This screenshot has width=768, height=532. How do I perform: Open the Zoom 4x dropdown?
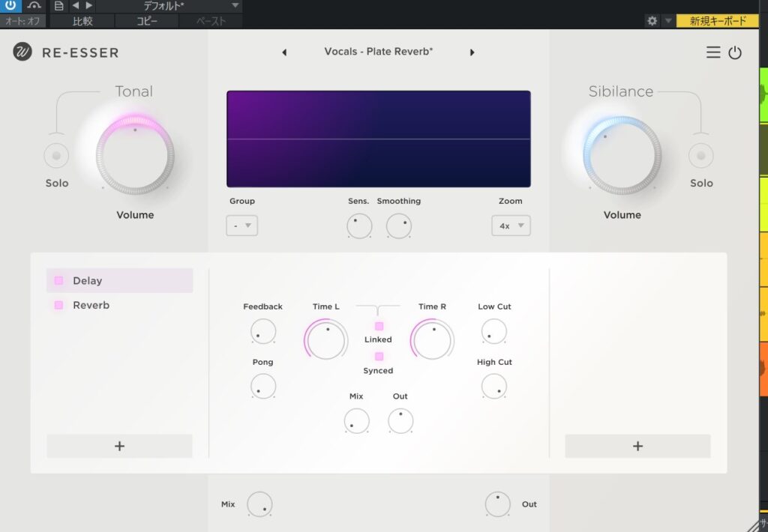tap(511, 226)
